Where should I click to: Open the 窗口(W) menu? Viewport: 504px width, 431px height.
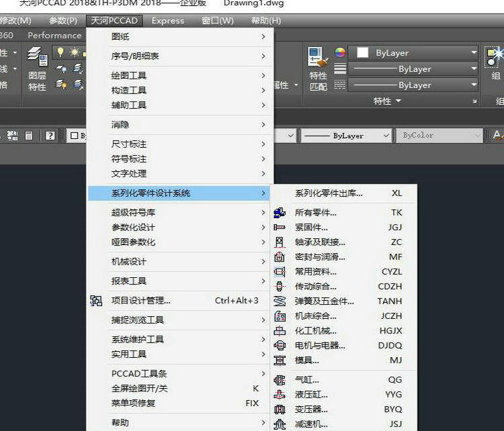(217, 21)
